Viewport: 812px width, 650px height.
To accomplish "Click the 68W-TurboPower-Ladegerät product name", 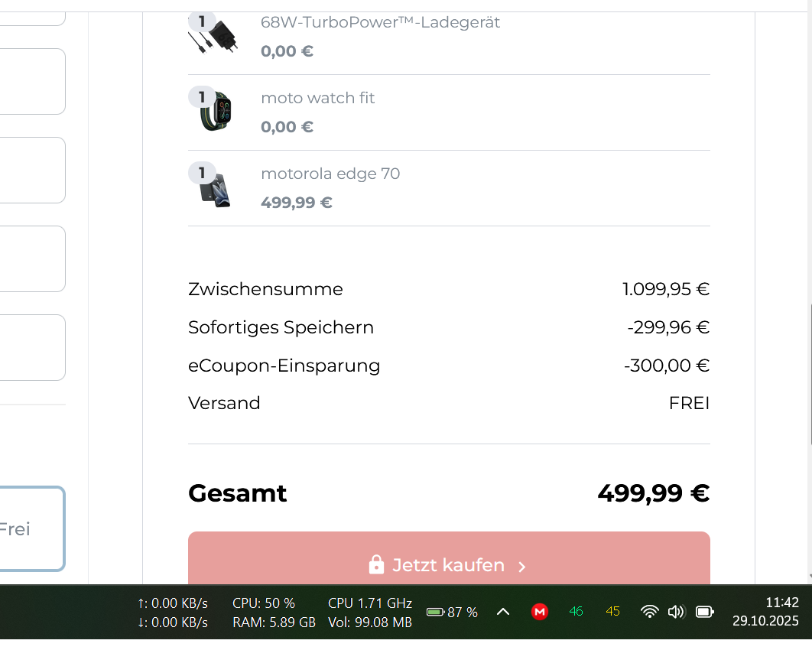I will pos(380,22).
